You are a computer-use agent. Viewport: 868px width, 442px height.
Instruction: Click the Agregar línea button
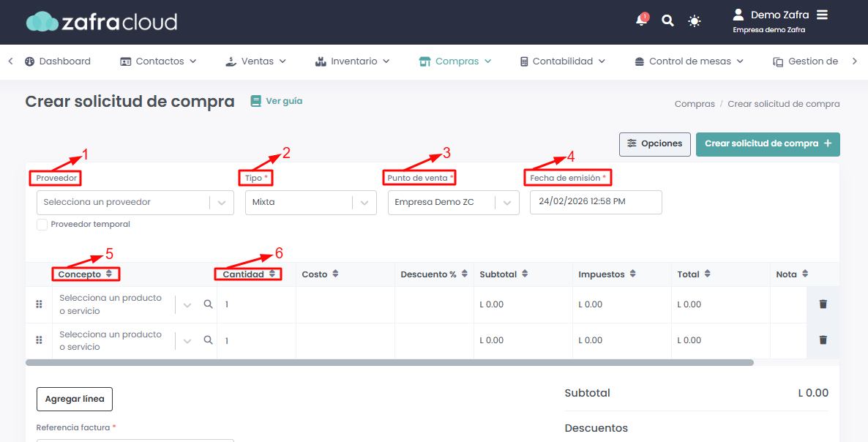[x=75, y=399]
